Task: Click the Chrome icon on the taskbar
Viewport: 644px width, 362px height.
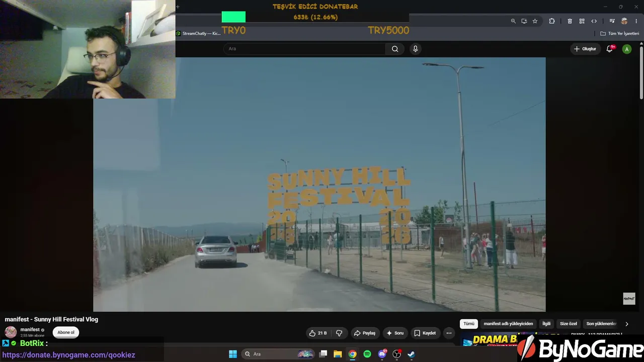Action: (352, 354)
